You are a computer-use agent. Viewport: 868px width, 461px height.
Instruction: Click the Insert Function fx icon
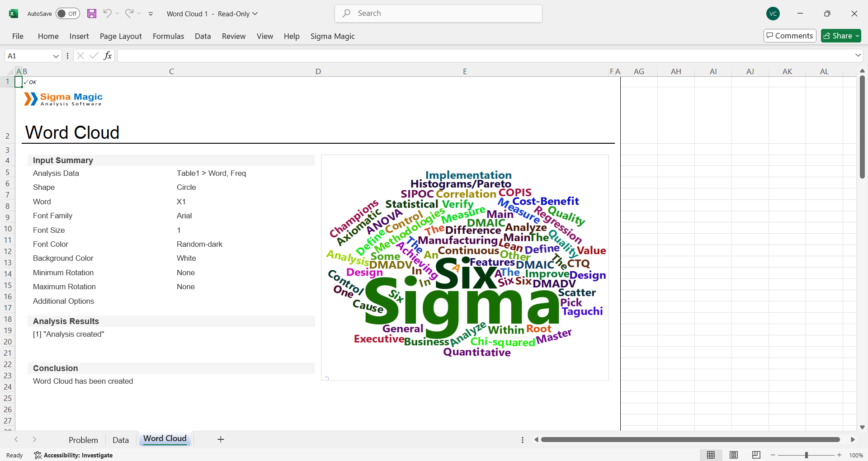click(108, 56)
